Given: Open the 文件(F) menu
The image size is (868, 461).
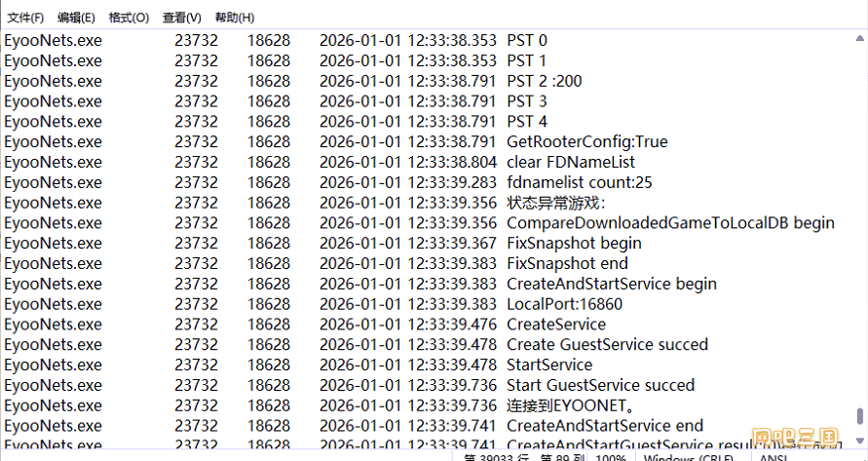Looking at the screenshot, I should (x=26, y=18).
